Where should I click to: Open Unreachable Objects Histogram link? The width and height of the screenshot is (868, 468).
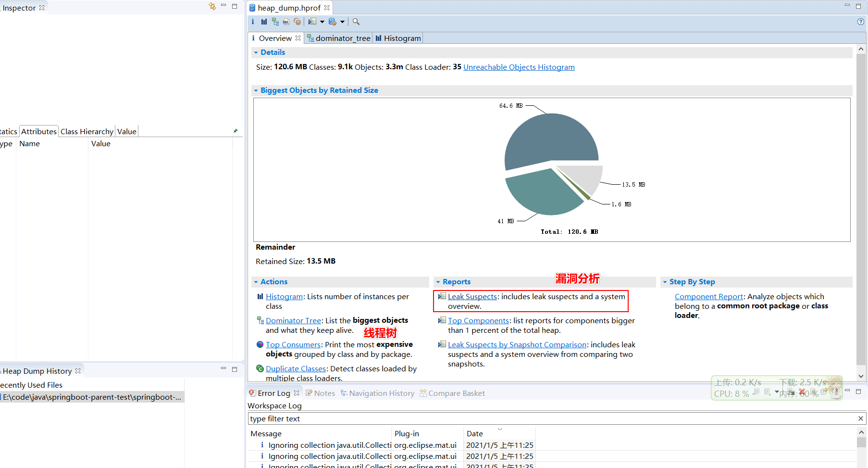tap(519, 67)
